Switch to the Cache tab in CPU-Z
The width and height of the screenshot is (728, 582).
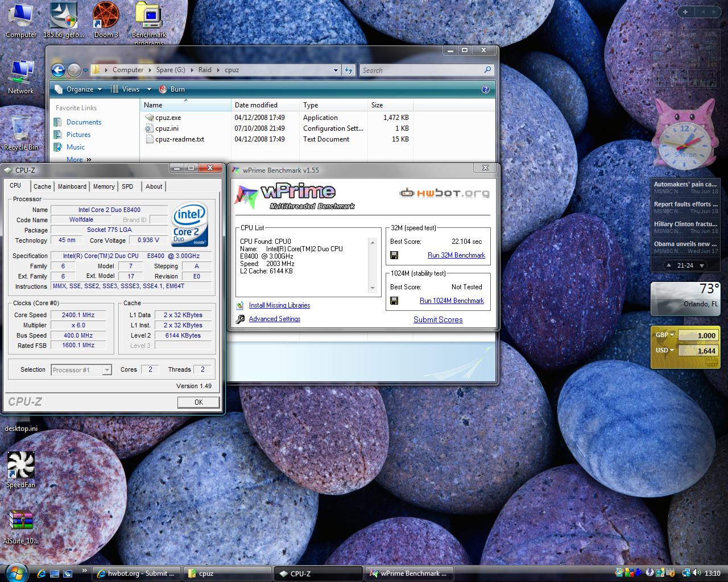tap(42, 186)
